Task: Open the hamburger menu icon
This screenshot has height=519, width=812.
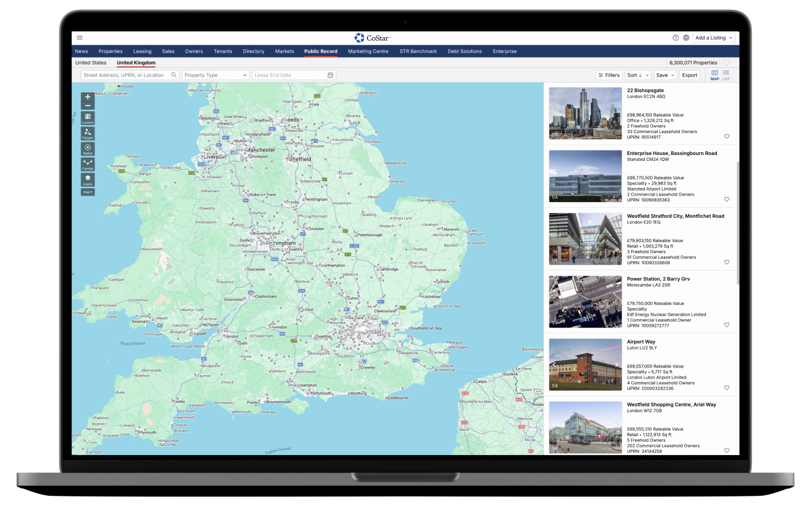Action: point(80,38)
